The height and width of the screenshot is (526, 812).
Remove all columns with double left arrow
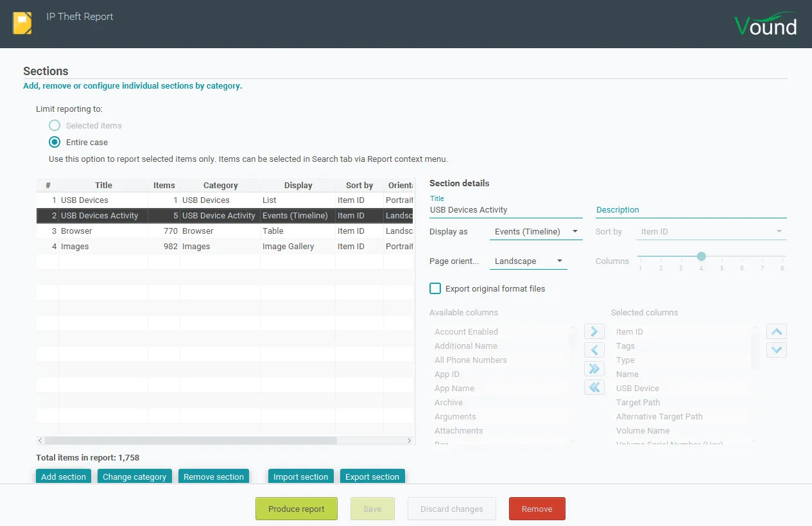coord(594,387)
